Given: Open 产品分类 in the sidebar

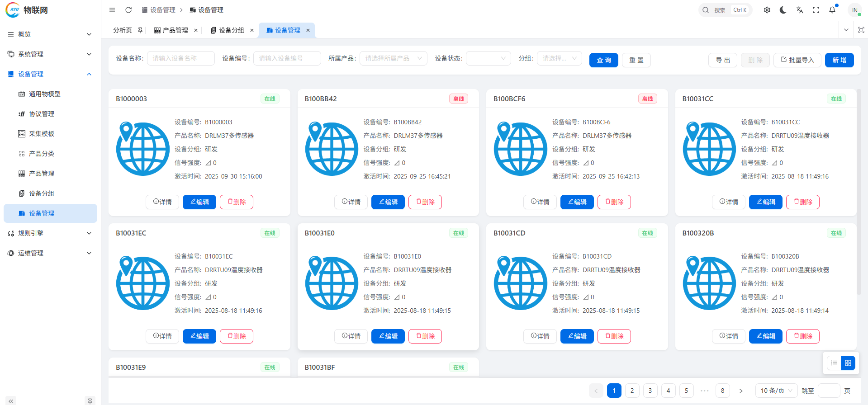Looking at the screenshot, I should click(42, 154).
